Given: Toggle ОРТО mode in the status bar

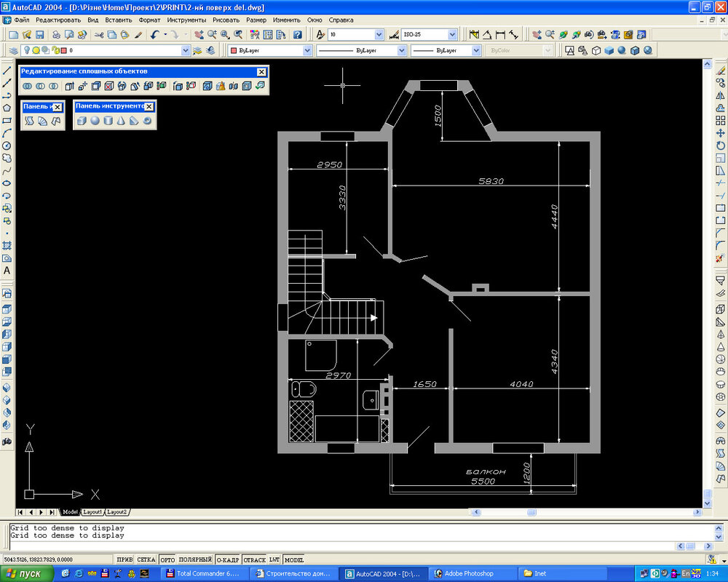Looking at the screenshot, I should click(167, 559).
